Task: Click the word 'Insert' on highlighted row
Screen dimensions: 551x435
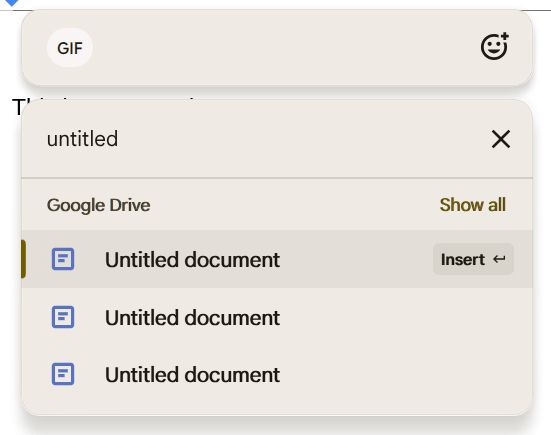Action: 463,260
